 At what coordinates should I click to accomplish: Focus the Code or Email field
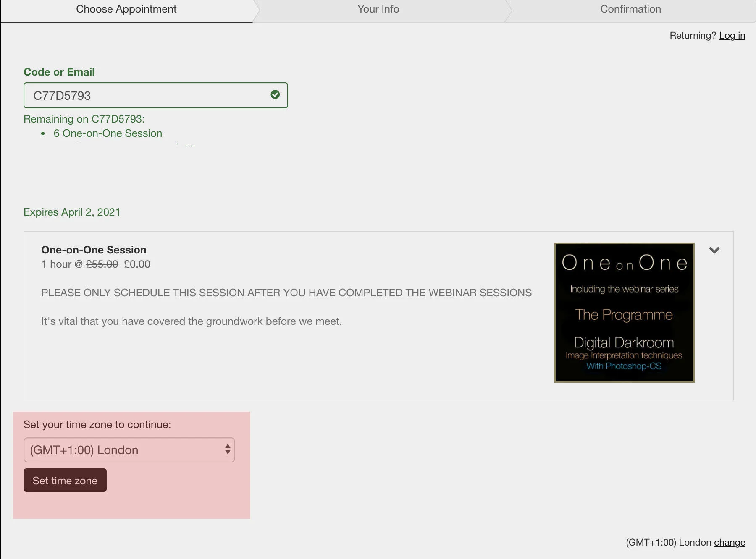tap(156, 95)
